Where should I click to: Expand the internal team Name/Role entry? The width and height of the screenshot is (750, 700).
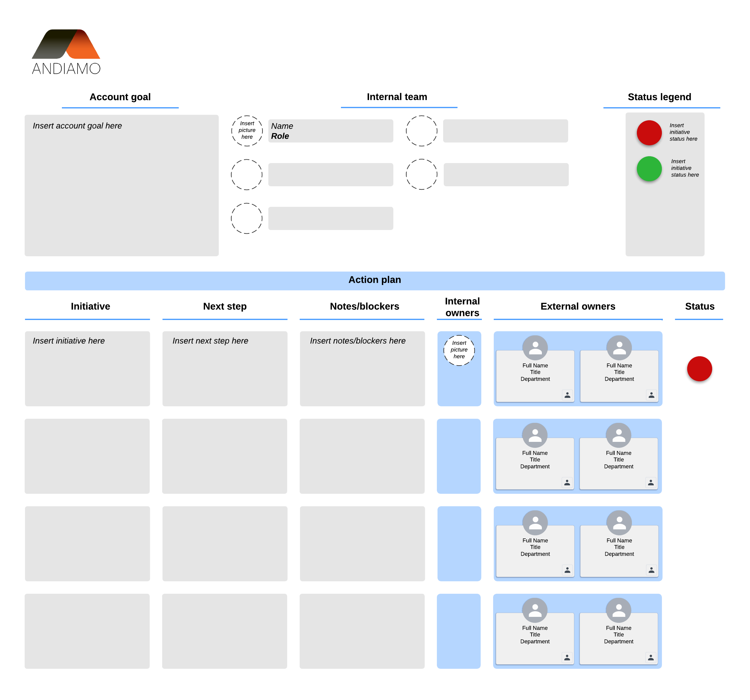(x=332, y=132)
